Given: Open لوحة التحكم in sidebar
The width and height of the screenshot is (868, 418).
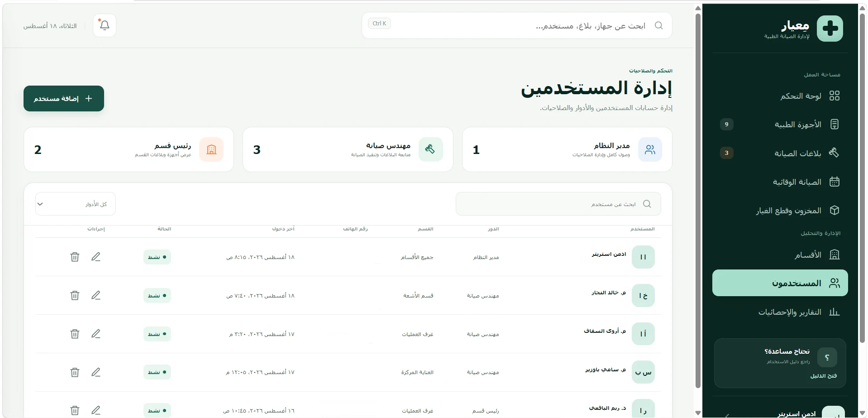Looking at the screenshot, I should pyautogui.click(x=780, y=96).
